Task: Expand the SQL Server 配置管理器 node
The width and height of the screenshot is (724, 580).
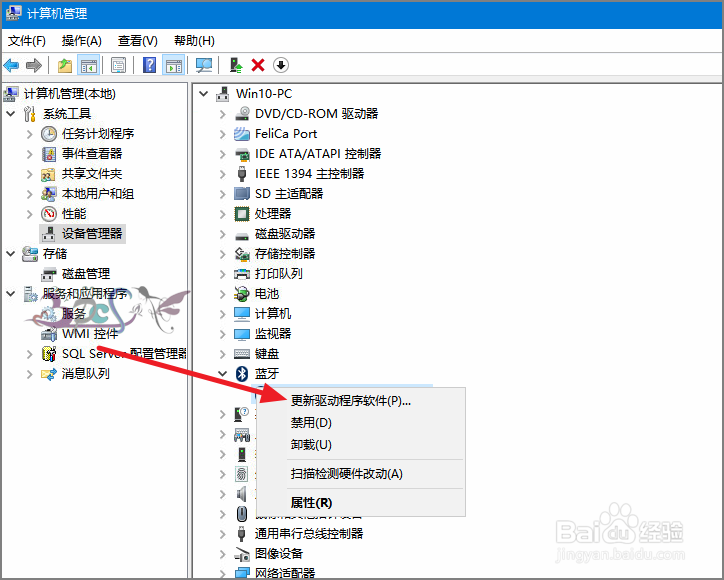Action: tap(30, 354)
